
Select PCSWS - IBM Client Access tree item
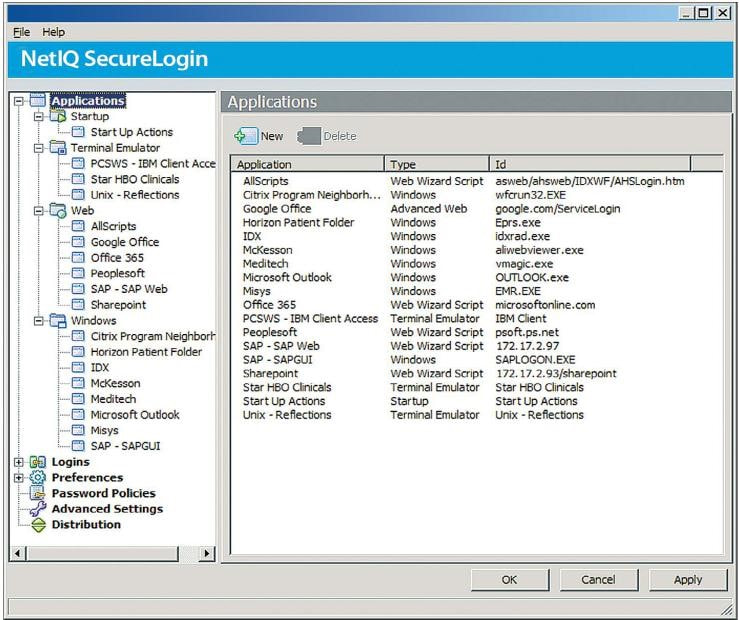[153, 163]
